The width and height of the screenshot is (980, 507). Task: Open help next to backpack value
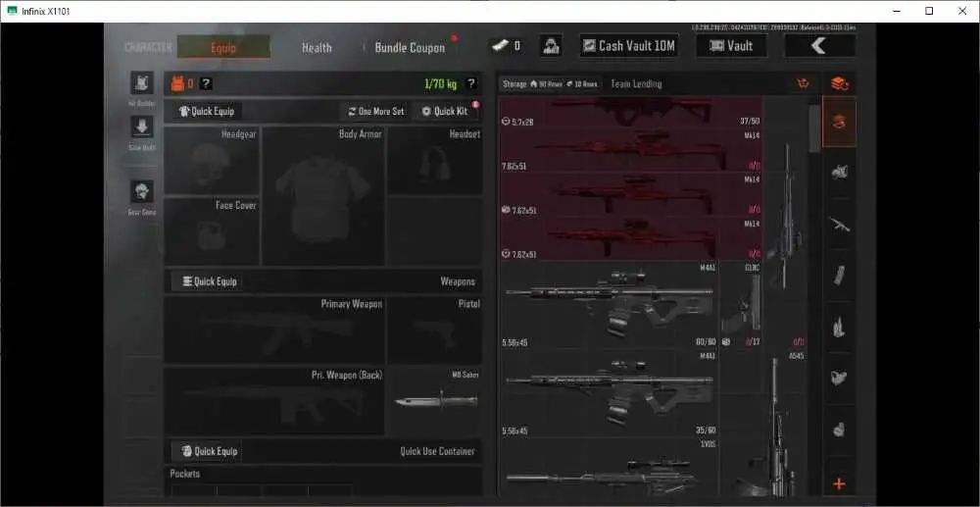206,83
